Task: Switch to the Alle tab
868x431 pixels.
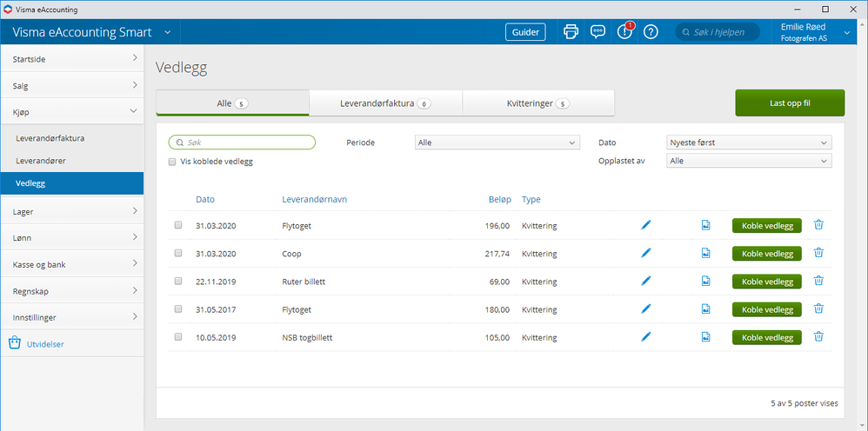Action: pos(232,103)
